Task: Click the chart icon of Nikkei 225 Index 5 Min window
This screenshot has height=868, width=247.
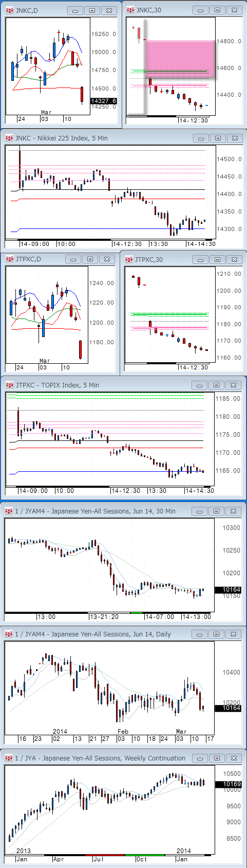Action: point(9,138)
